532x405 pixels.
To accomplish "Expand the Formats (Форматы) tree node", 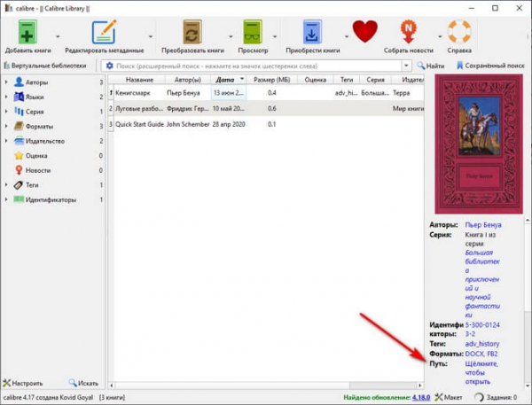I will (6, 126).
